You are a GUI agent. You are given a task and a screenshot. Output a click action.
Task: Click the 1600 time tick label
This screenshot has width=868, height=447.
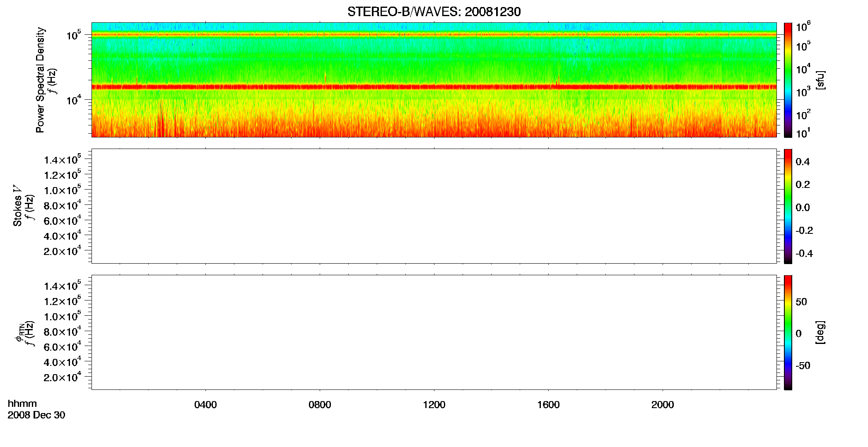(x=548, y=405)
